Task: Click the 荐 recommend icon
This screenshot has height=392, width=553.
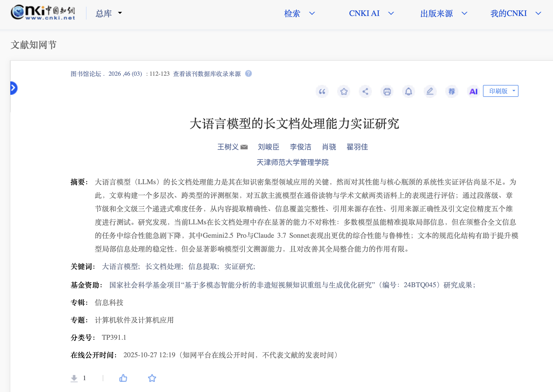Action: click(x=452, y=91)
